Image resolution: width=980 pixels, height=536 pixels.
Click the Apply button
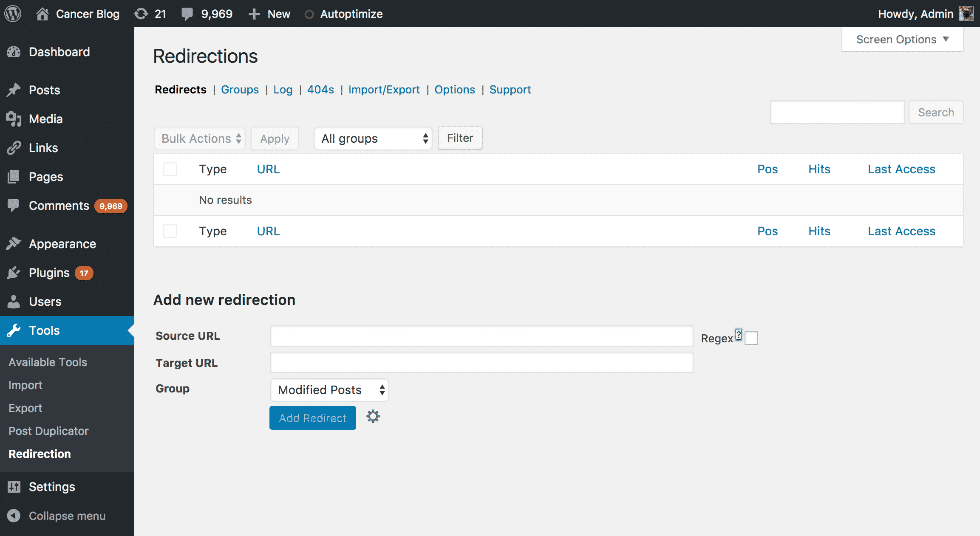(x=275, y=138)
